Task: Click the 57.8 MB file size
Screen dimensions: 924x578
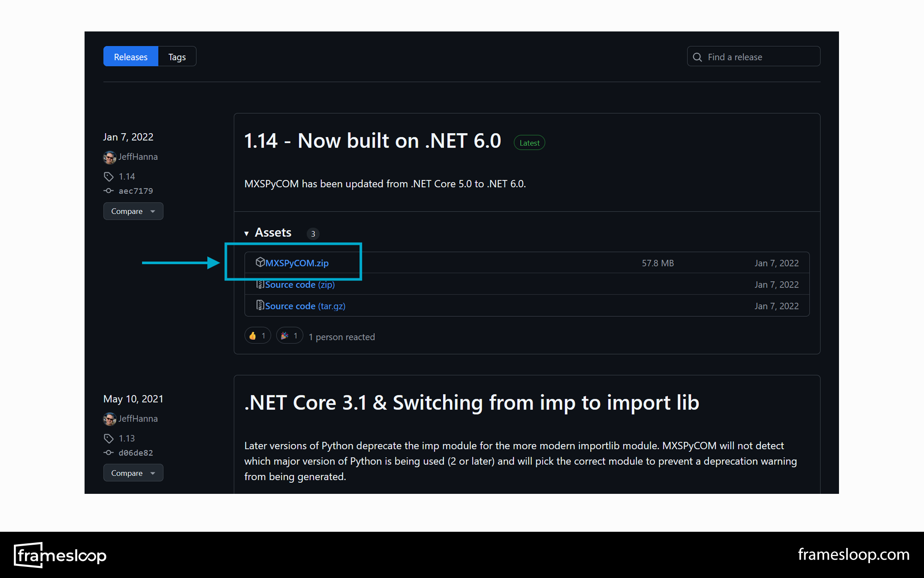Action: point(658,263)
